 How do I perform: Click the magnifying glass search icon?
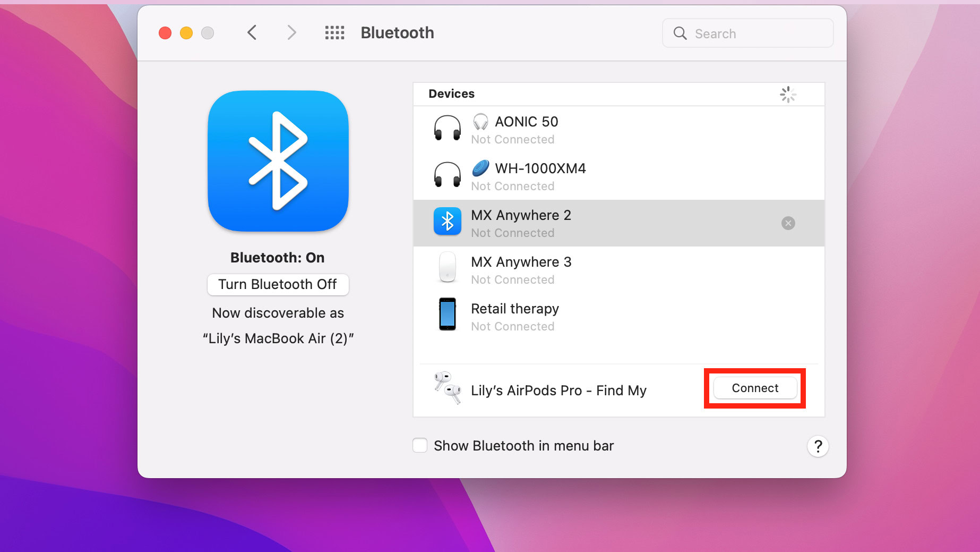(x=680, y=33)
